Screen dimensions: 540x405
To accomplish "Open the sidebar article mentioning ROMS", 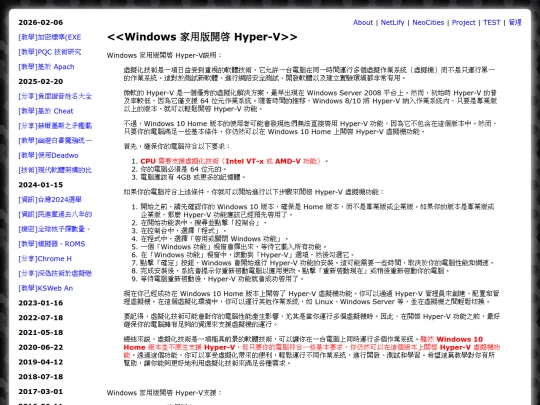I will (x=52, y=244).
